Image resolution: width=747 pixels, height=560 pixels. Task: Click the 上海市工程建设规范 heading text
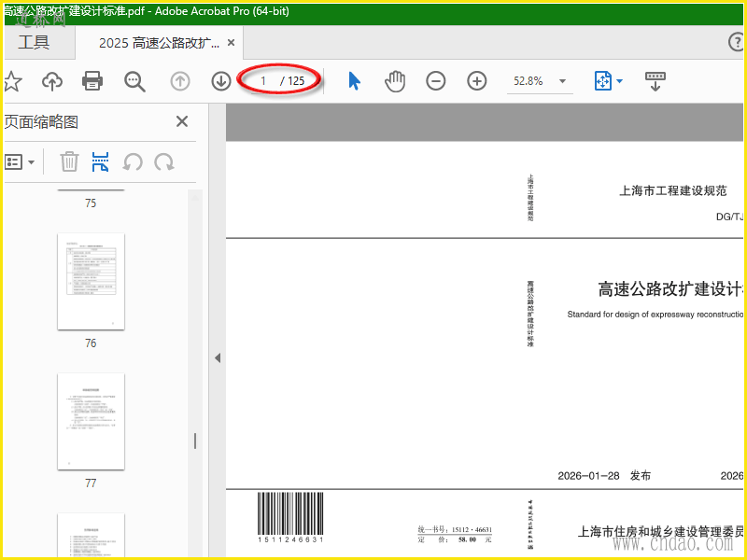click(672, 191)
